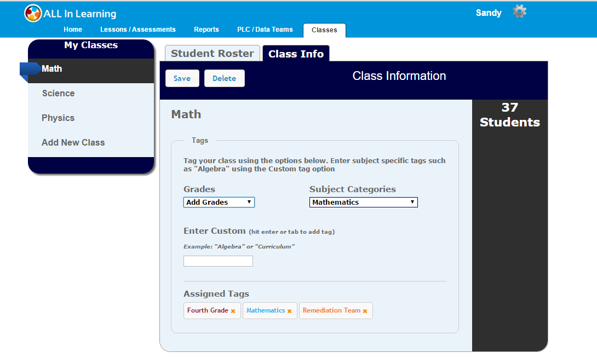Screen dimensions: 597x364
Task: Go to the Home menu
Action: 73,30
